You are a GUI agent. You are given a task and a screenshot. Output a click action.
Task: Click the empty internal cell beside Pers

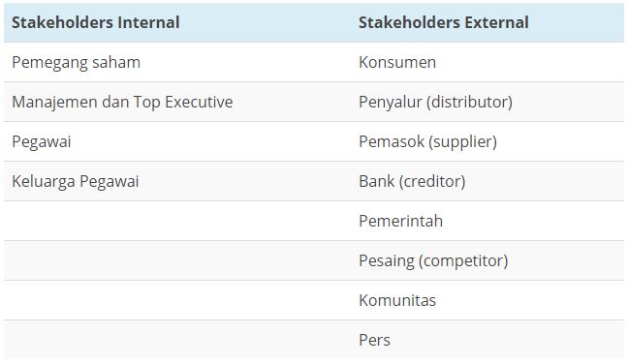tap(177, 340)
